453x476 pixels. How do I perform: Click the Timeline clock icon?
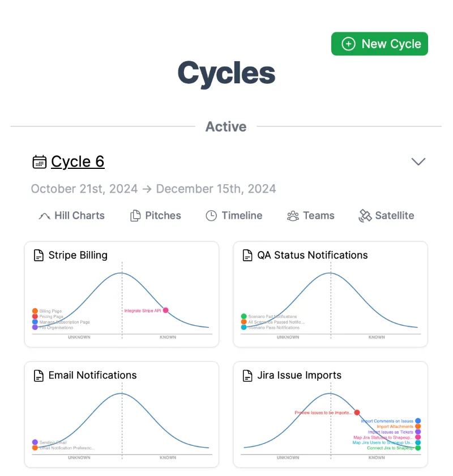(211, 216)
